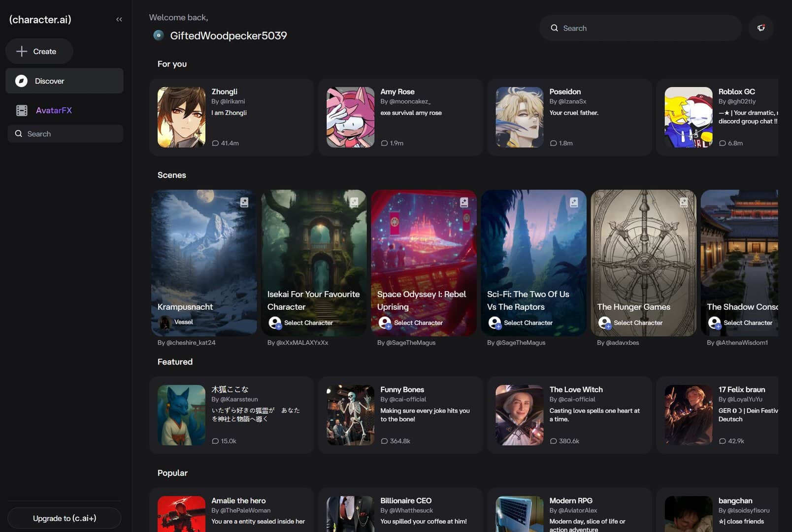Viewport: 792px width, 532px height.
Task: Click the sidebar Search field
Action: pos(66,133)
